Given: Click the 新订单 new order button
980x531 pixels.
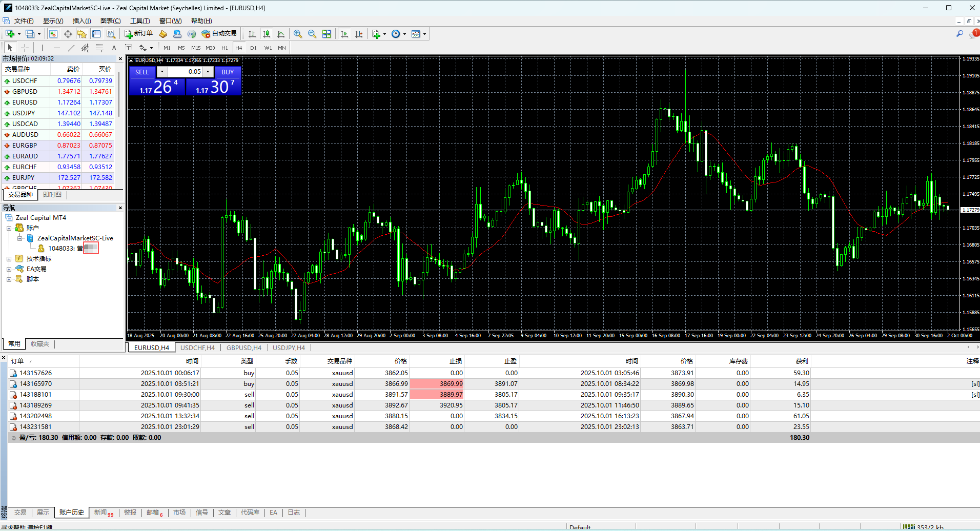Looking at the screenshot, I should [x=138, y=34].
